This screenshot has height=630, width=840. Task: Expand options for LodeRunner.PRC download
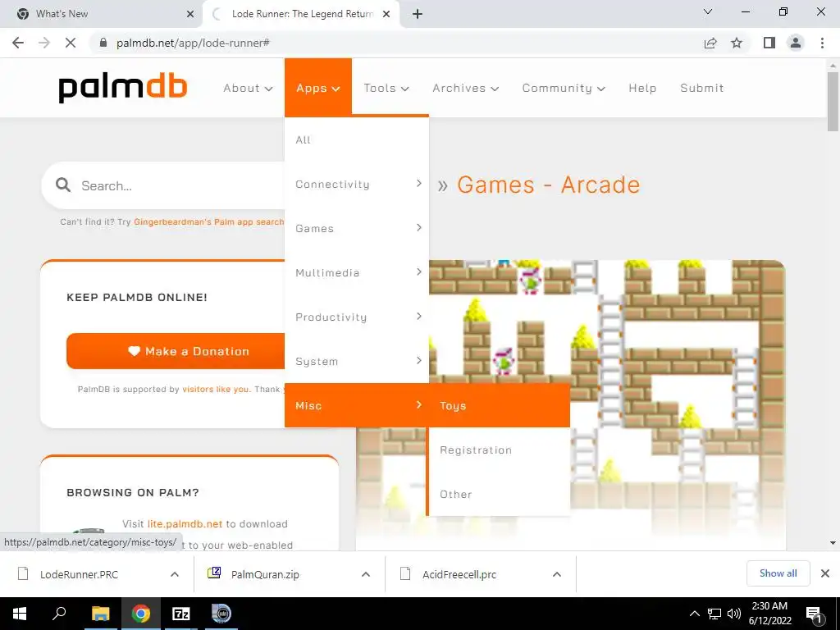pyautogui.click(x=175, y=574)
